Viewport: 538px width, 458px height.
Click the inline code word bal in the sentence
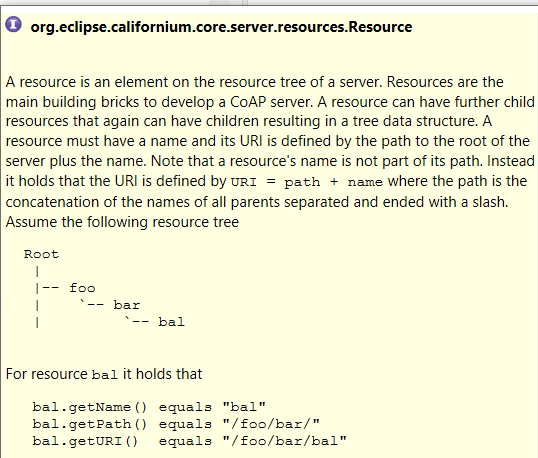coord(105,375)
